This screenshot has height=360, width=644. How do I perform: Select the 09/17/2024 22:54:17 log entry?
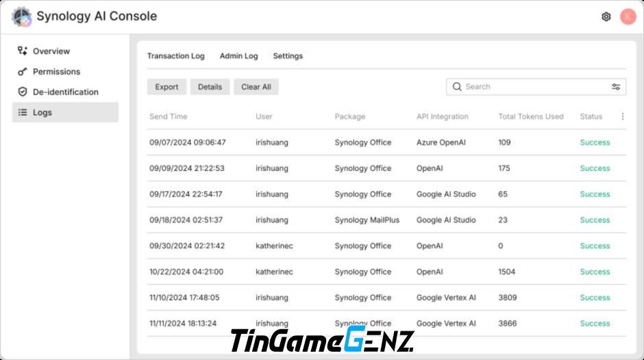coord(386,194)
